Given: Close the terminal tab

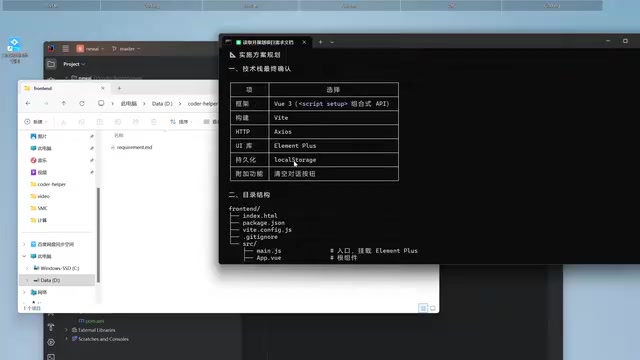Looking at the screenshot, I should coord(304,42).
